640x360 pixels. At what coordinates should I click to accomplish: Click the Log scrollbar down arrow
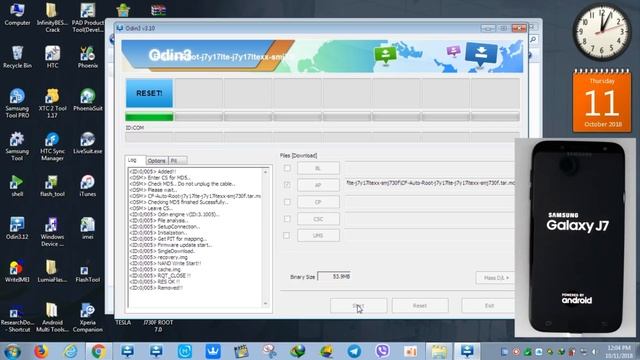click(x=266, y=303)
